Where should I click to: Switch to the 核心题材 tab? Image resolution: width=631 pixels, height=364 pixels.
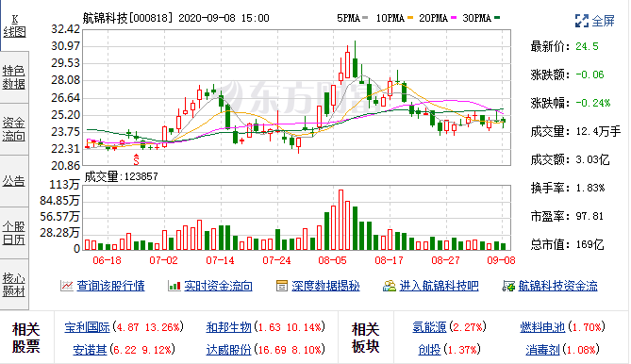pyautogui.click(x=14, y=285)
